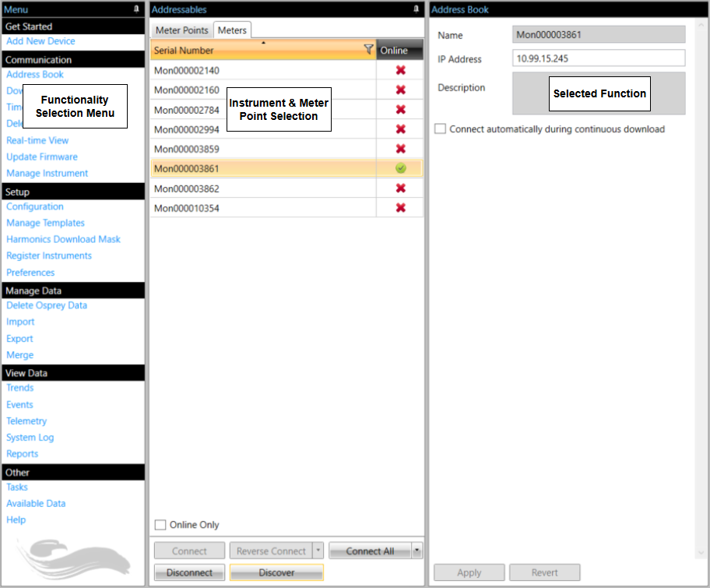The height and width of the screenshot is (588, 710).
Task: Select meter Mon000010354 in the list
Action: (286, 208)
